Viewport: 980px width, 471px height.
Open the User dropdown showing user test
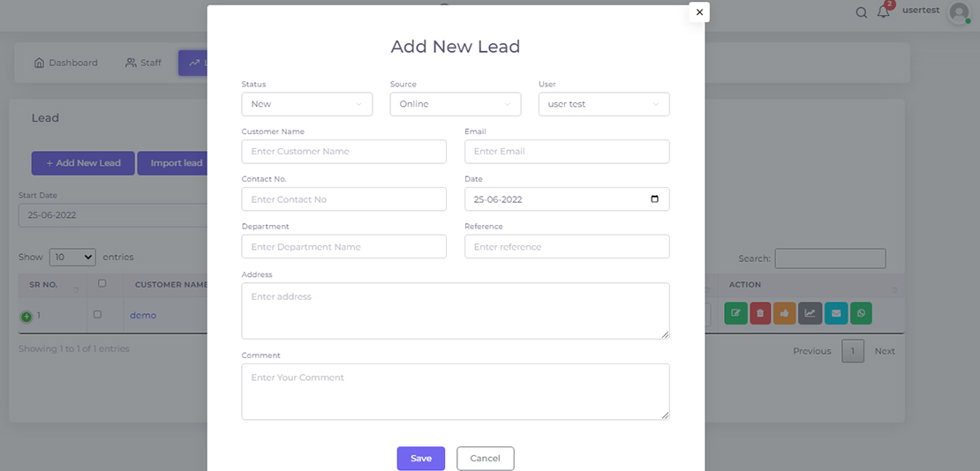605,104
